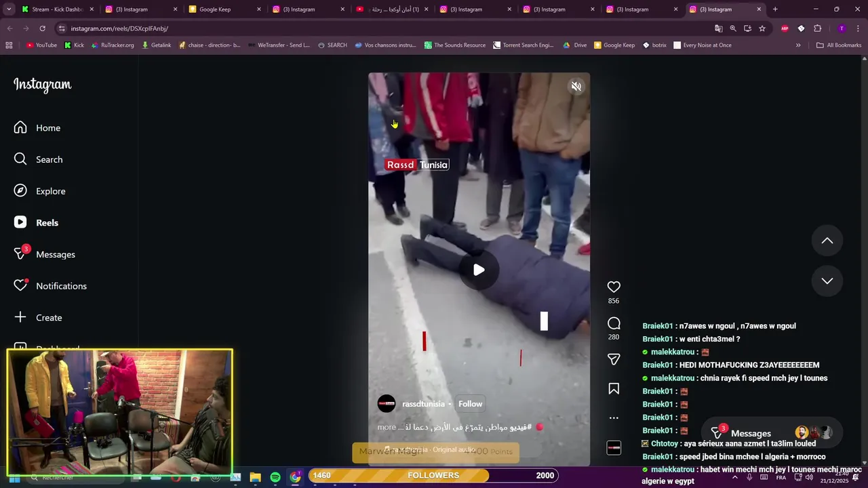The image size is (868, 488).
Task: Follow the rassdtunisia account
Action: [470, 404]
